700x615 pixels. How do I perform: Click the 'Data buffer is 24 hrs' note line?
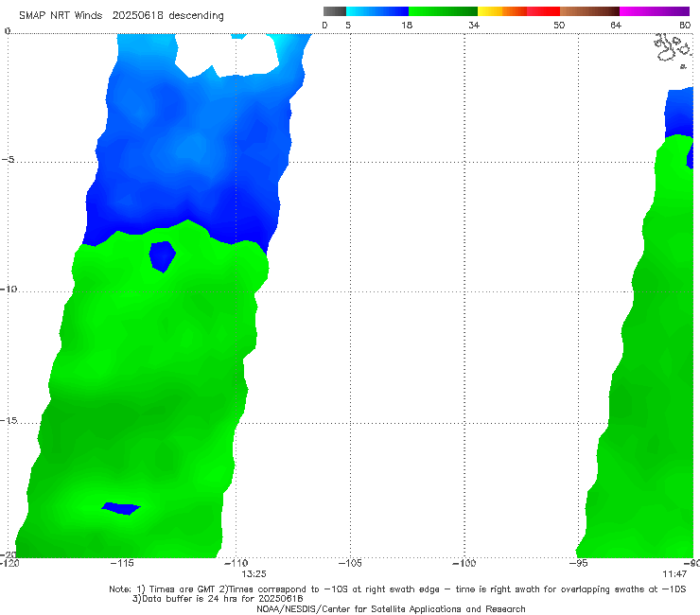point(218,599)
